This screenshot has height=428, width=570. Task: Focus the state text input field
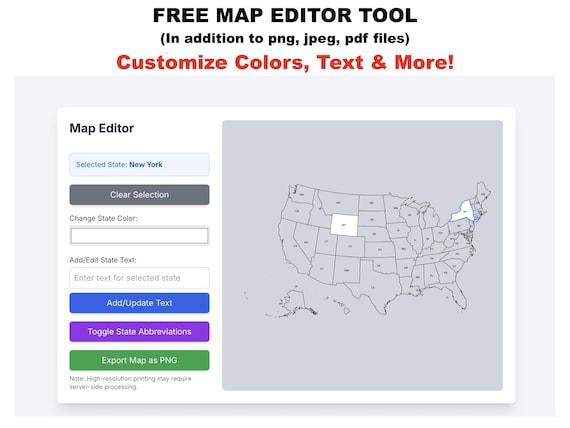click(x=139, y=278)
